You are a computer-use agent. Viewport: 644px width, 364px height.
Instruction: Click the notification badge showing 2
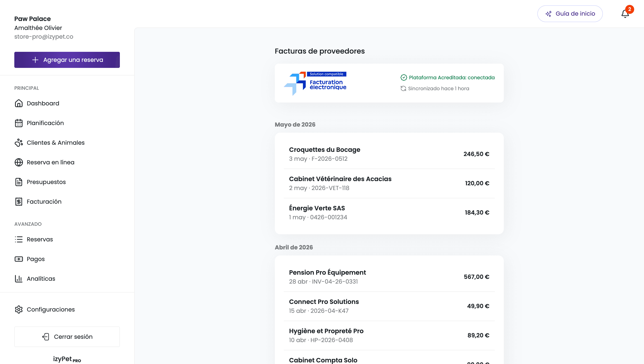point(629,9)
